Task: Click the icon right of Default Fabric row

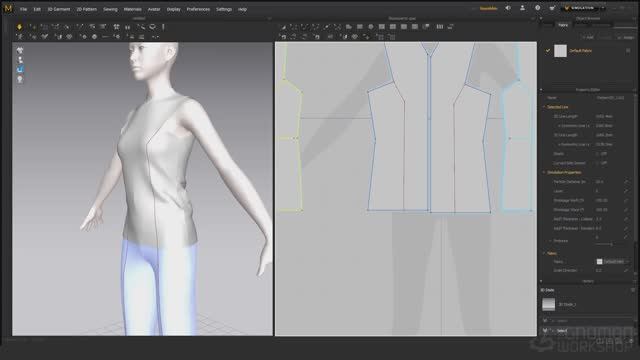Action: pos(628,51)
